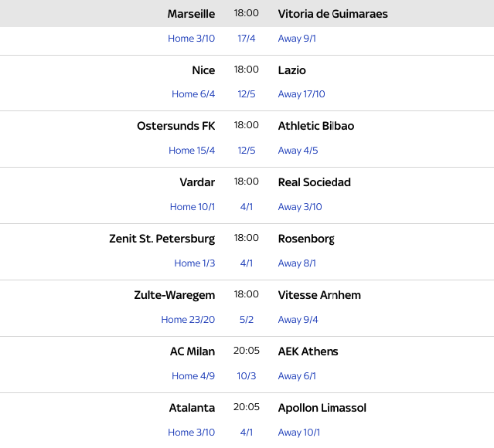Image resolution: width=494 pixels, height=448 pixels.
Task: Click Atalanta Home 3/10 odds
Action: (x=191, y=433)
